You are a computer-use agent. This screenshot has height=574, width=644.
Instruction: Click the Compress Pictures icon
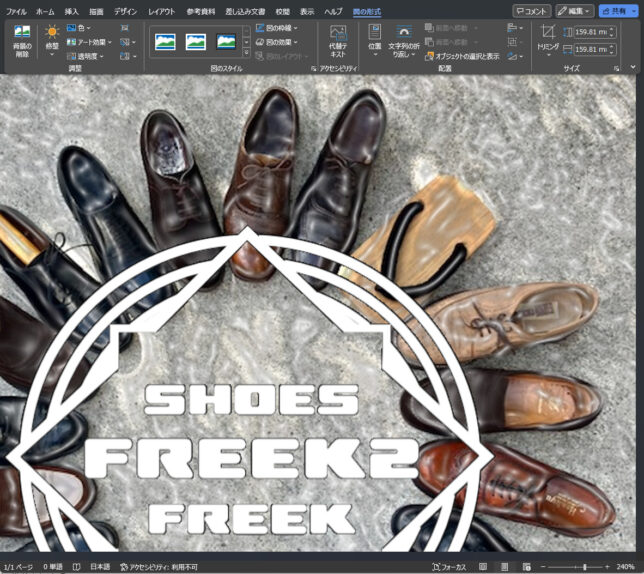(124, 28)
